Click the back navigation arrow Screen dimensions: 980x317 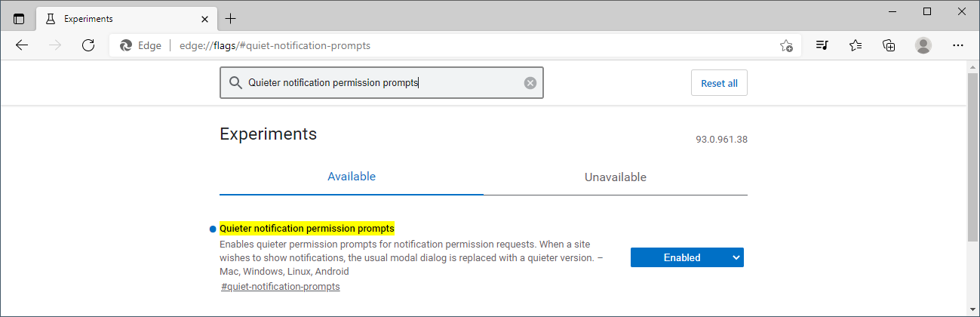click(x=22, y=45)
